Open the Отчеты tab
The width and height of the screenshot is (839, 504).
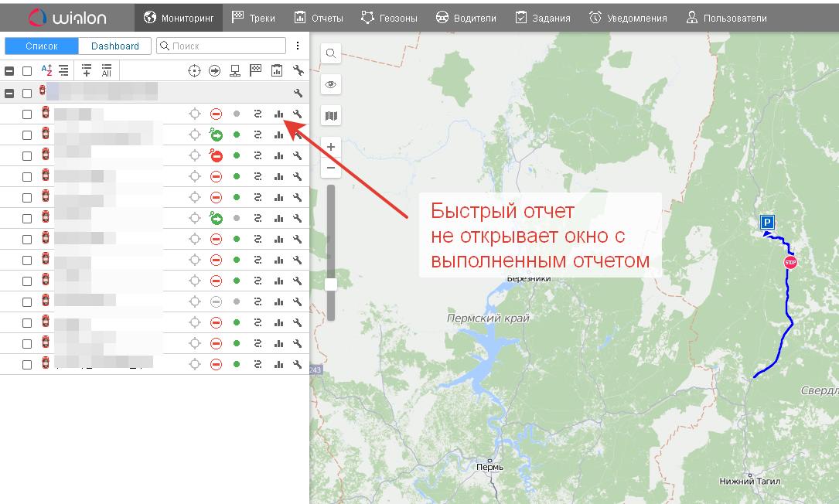pos(319,18)
